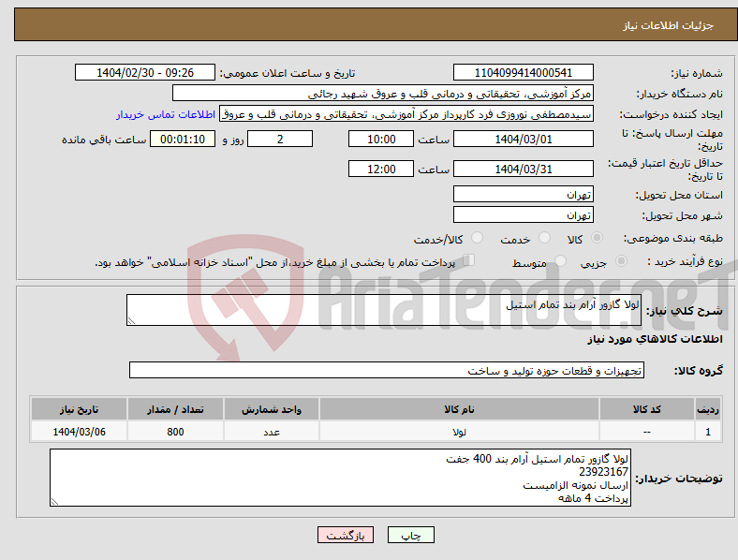Click the resize handle of شرح کلی نیاز box

[x=131, y=321]
